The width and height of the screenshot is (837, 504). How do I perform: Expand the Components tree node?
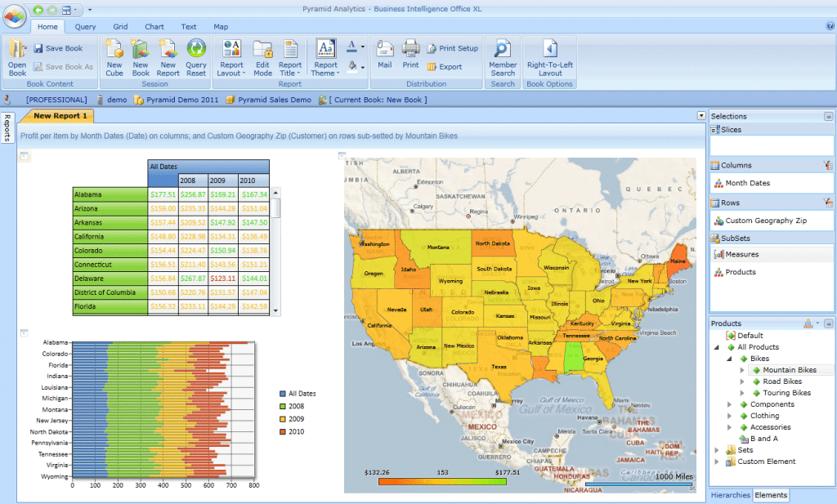pyautogui.click(x=731, y=404)
